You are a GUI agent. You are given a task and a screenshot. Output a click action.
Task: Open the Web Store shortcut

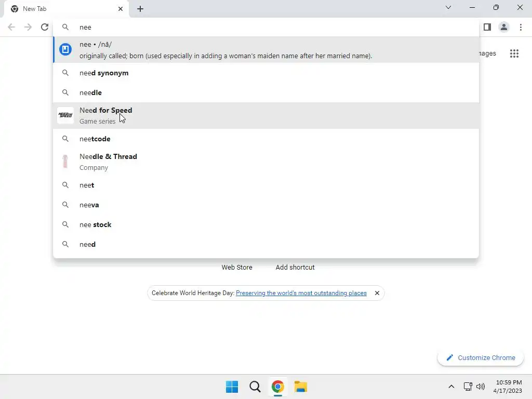click(x=237, y=268)
